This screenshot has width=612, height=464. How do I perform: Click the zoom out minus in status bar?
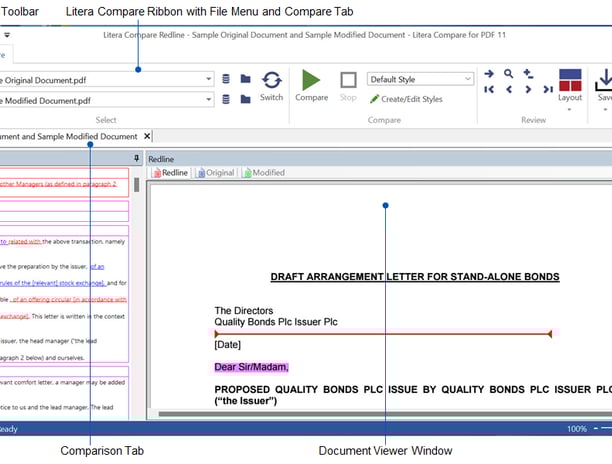point(596,428)
